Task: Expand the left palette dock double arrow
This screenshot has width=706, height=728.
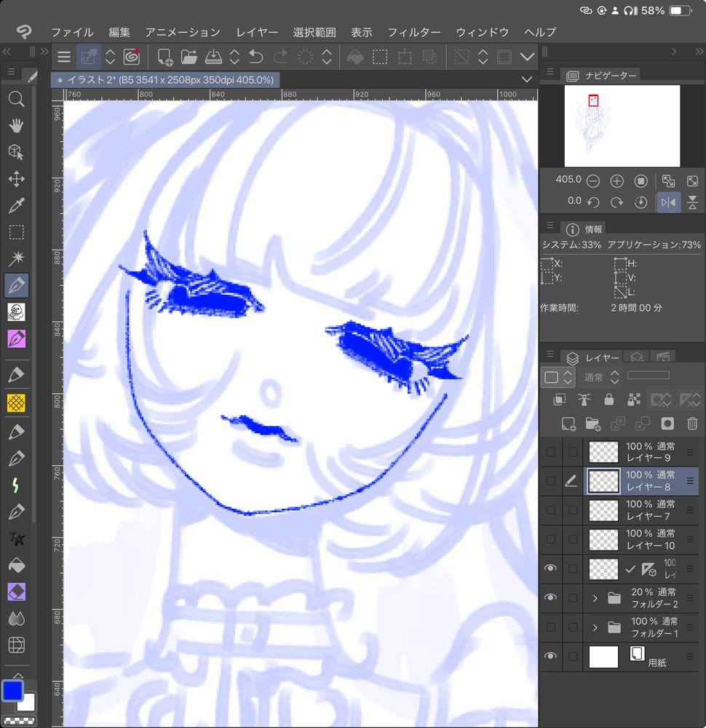Action: (x=44, y=52)
